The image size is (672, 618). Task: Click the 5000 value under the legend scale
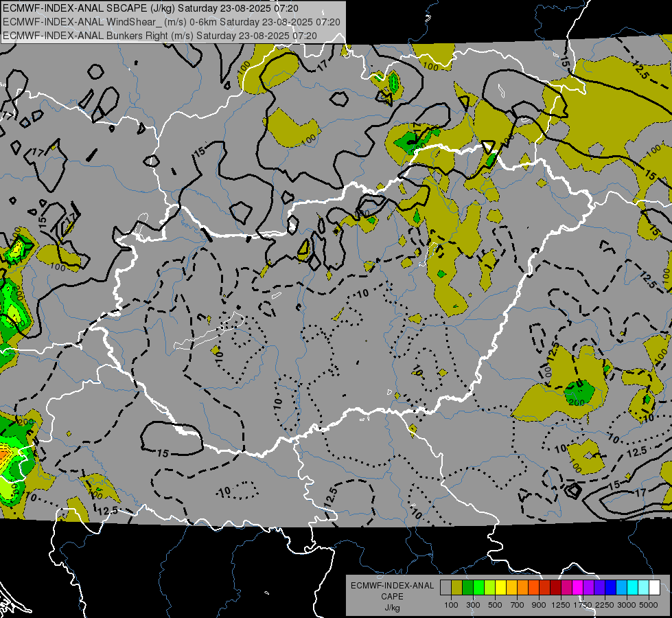click(x=649, y=605)
